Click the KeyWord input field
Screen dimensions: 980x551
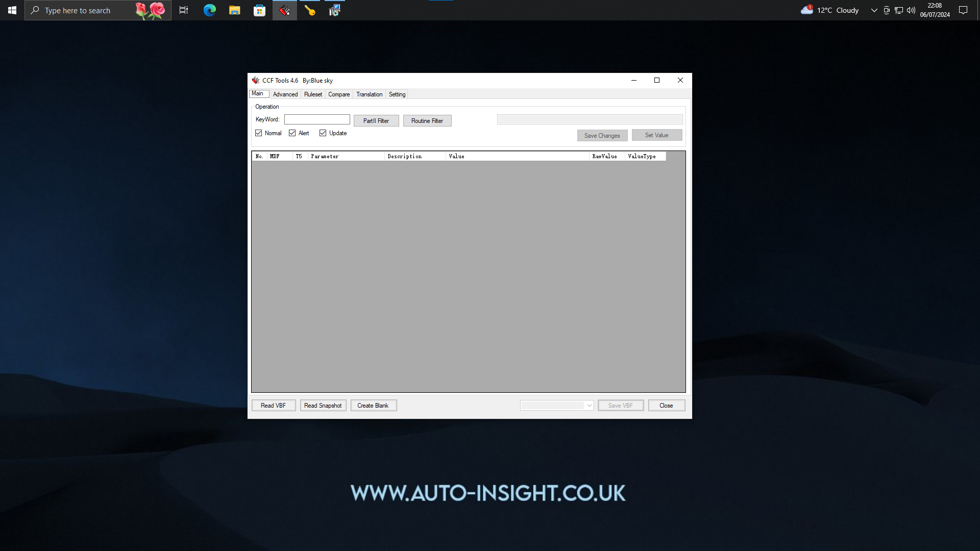click(317, 119)
